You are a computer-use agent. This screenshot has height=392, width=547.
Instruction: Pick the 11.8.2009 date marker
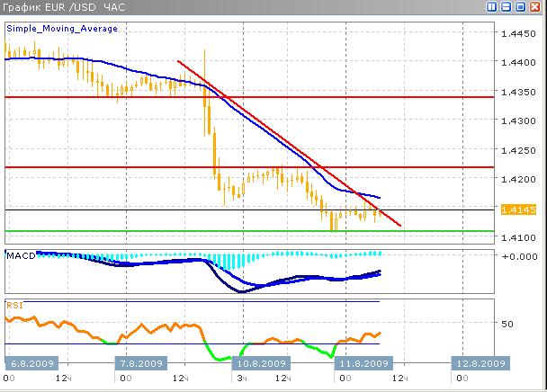(363, 364)
